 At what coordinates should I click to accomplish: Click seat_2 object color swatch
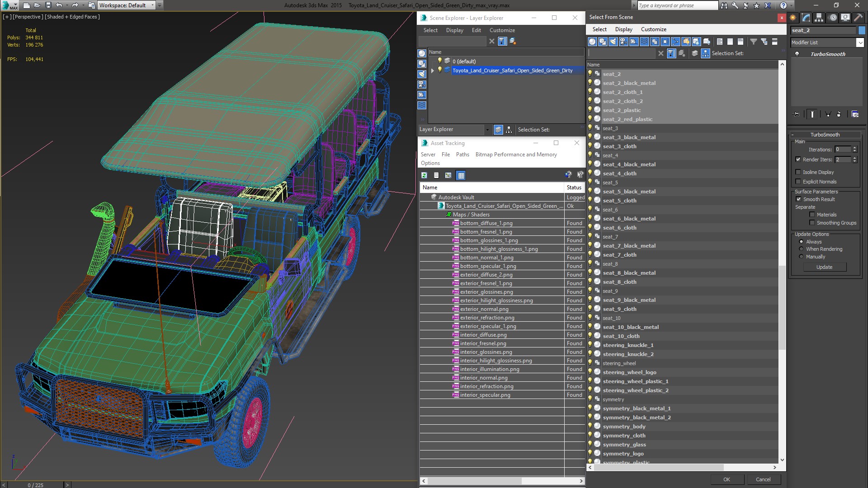click(x=862, y=30)
